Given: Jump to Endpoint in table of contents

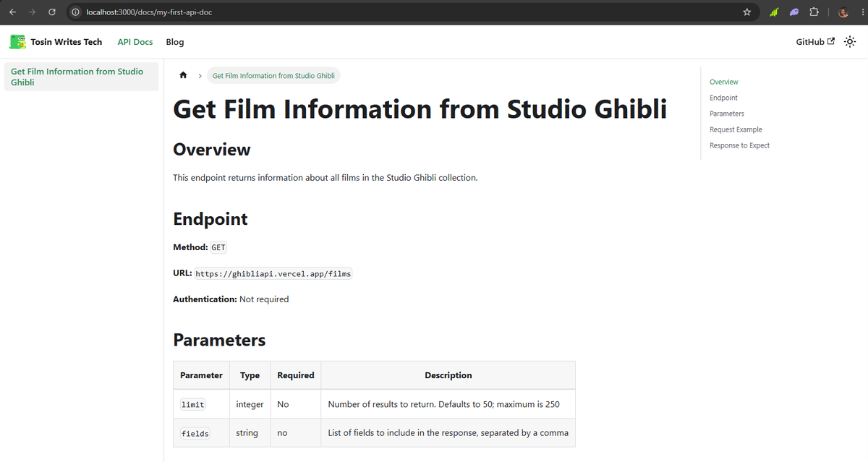Looking at the screenshot, I should click(x=723, y=98).
